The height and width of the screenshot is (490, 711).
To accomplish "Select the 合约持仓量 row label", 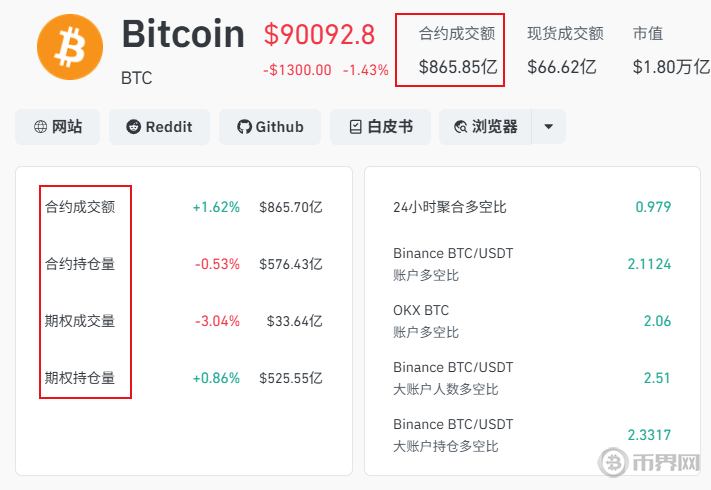I will click(x=80, y=264).
